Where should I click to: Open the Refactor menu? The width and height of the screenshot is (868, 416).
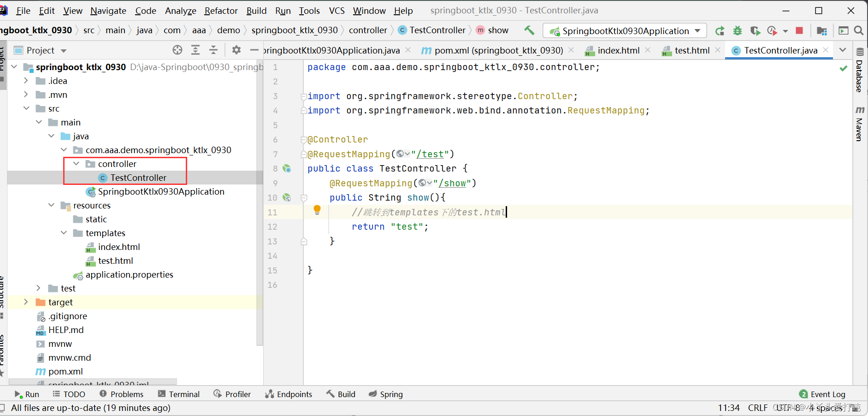[x=221, y=11]
